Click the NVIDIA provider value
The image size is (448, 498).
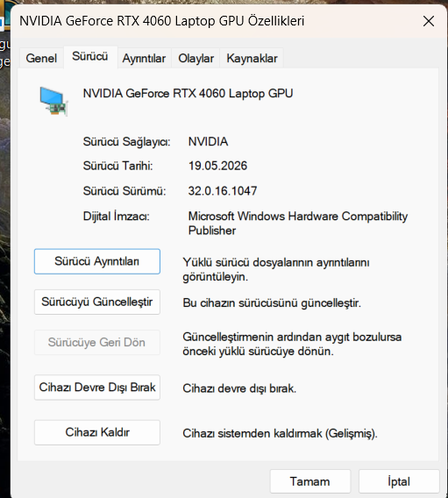208,142
